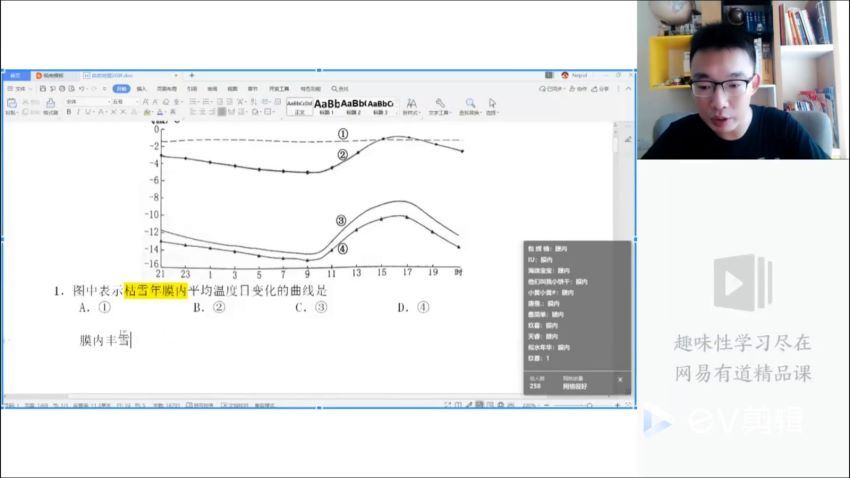Open the 开发工具 Developer Tools ribbon tab
Viewport: 850px width, 478px height.
(x=279, y=88)
